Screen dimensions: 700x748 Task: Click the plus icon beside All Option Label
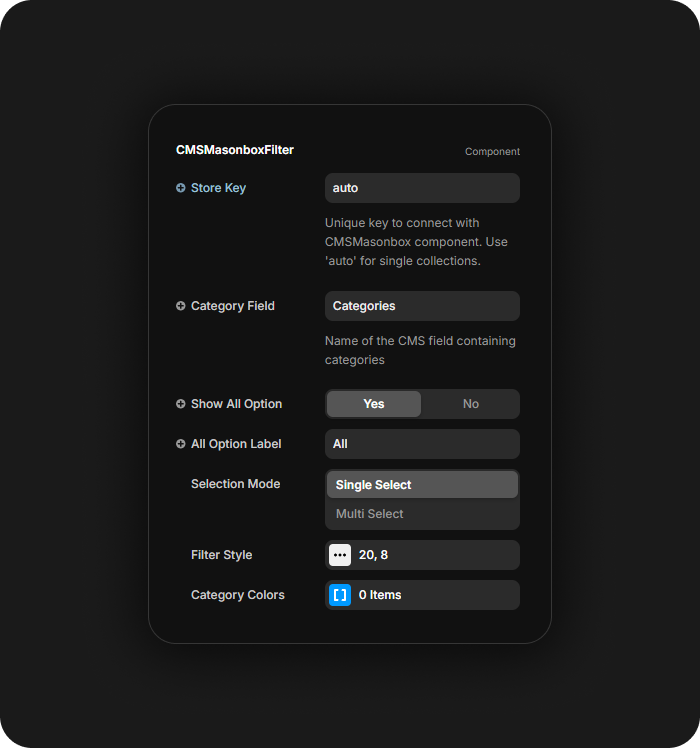point(181,444)
